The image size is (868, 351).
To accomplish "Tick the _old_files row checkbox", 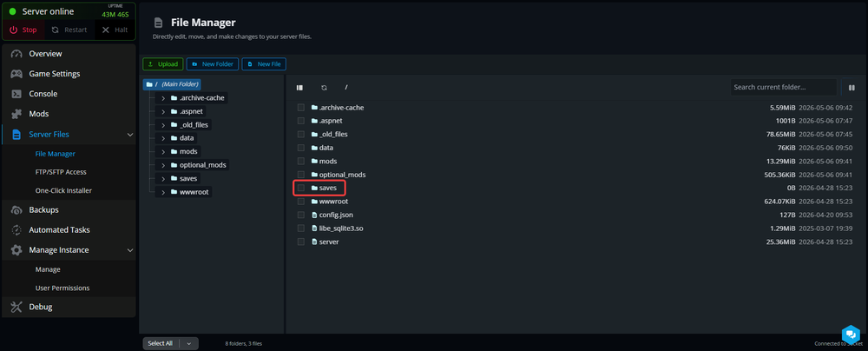I will [x=300, y=134].
